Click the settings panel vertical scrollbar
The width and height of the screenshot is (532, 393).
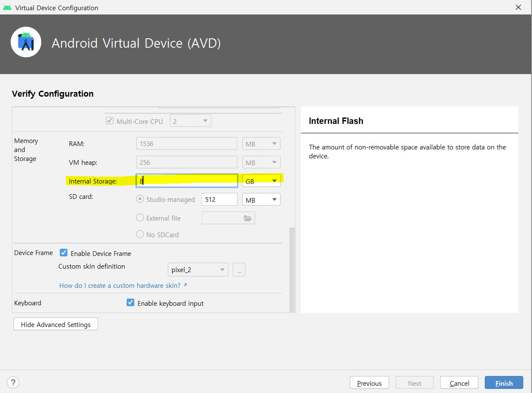tap(292, 270)
